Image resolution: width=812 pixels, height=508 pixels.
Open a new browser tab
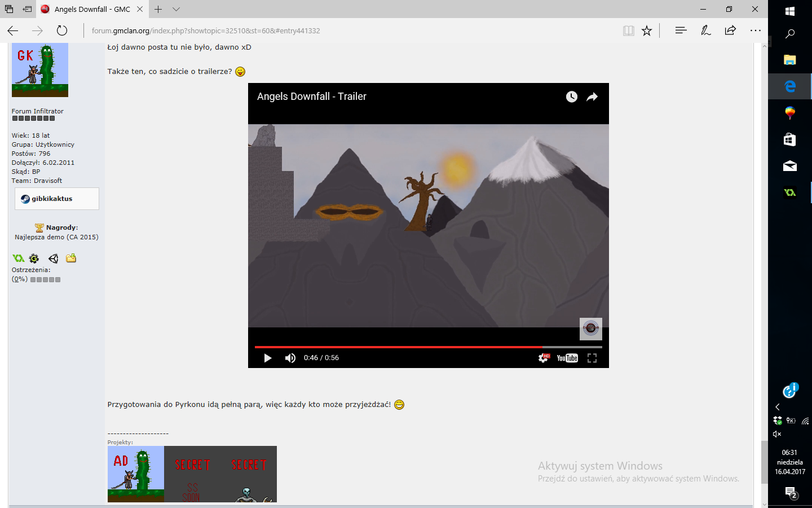[158, 9]
